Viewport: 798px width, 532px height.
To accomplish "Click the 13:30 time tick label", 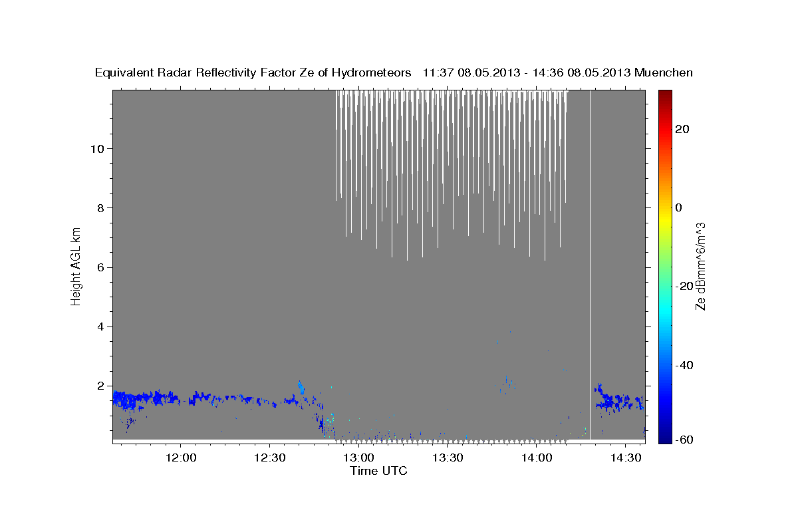I will pos(448,458).
